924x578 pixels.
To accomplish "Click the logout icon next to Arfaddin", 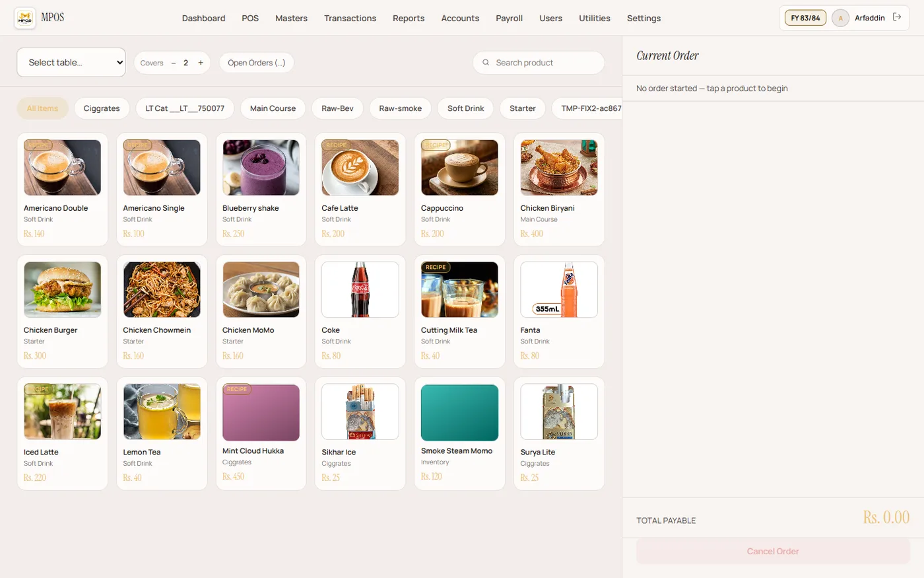I will click(x=897, y=17).
